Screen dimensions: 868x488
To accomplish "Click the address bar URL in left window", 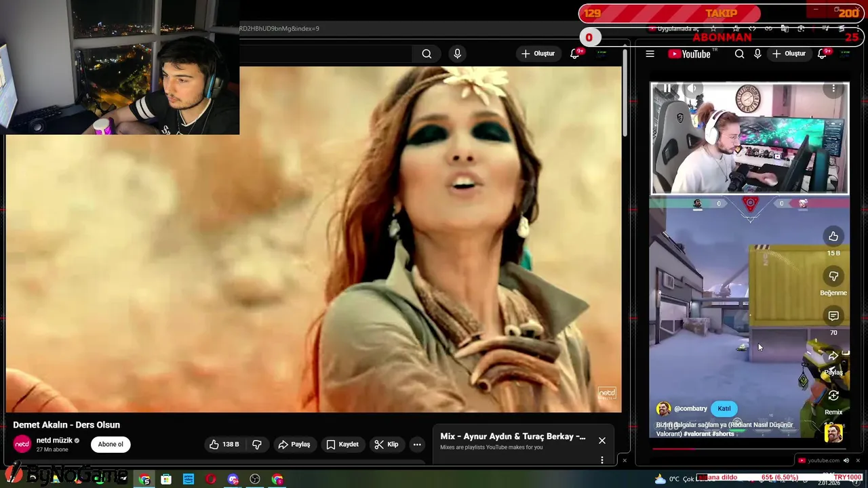I will (x=279, y=28).
